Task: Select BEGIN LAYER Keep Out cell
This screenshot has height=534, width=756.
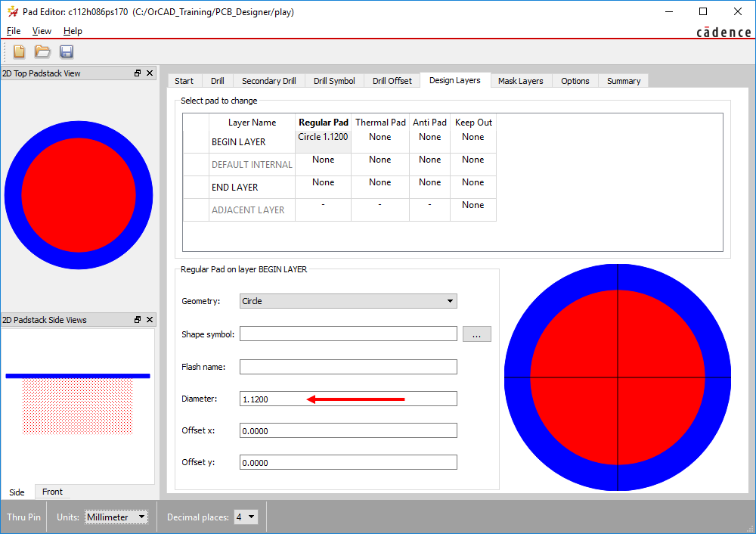Action: coord(473,141)
